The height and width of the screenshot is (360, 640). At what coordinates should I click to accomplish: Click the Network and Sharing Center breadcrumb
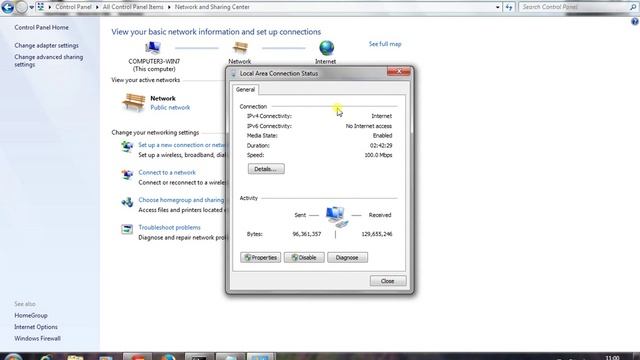[x=212, y=7]
